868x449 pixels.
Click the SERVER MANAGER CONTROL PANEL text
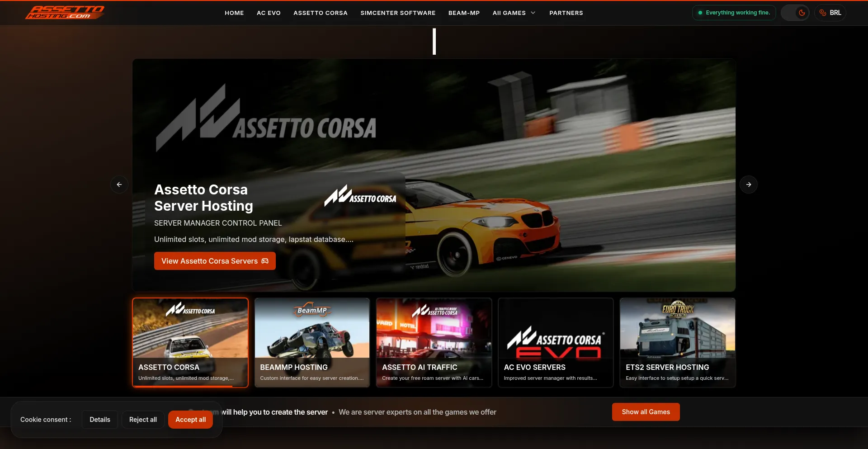point(218,223)
